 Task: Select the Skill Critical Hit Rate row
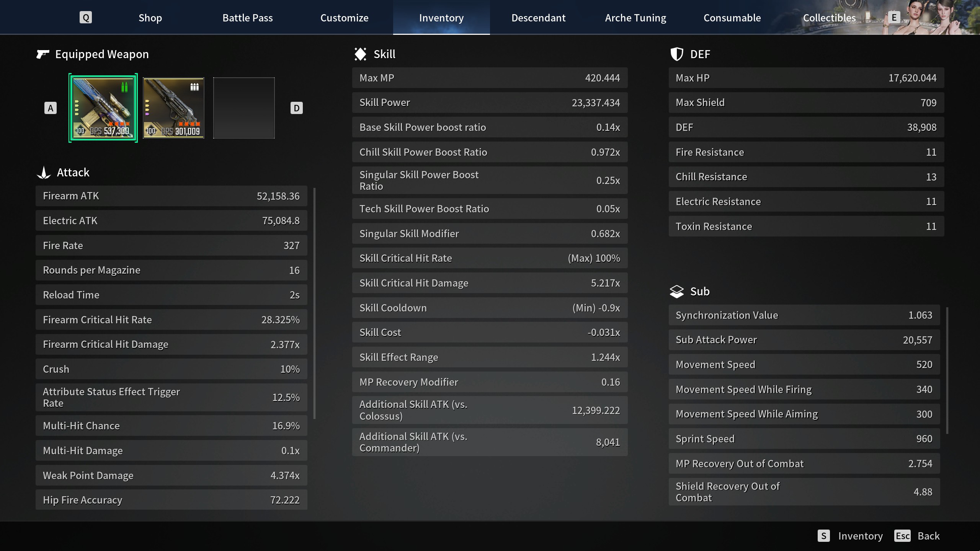coord(490,258)
